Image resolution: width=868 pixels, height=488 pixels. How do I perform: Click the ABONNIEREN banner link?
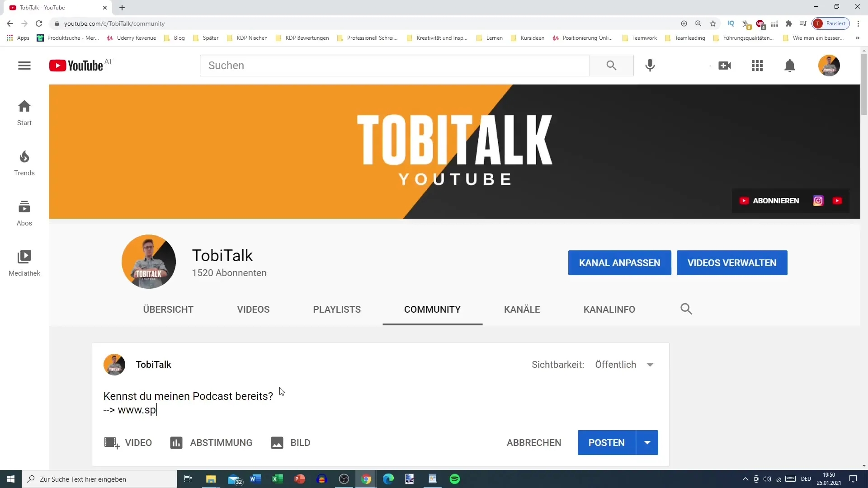click(769, 201)
